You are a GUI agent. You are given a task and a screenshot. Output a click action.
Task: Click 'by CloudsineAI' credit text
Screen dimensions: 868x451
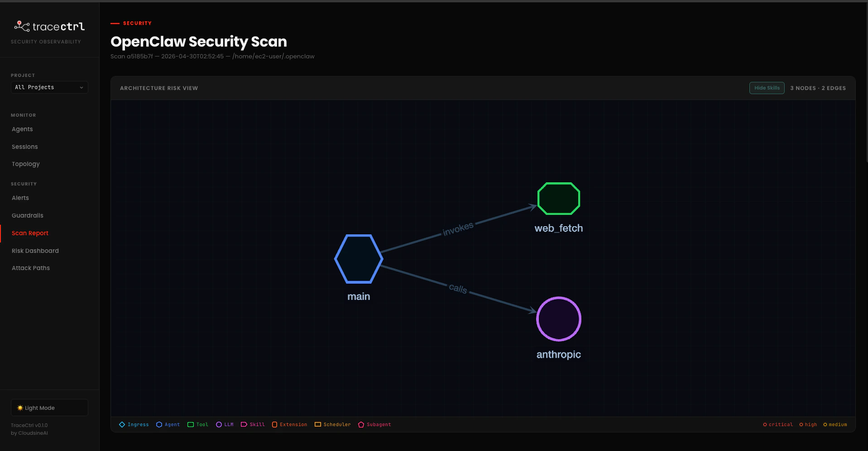point(29,433)
